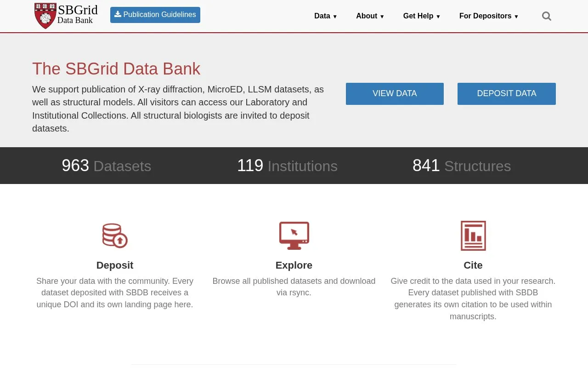
Task: Expand the About dropdown menu
Action: tap(370, 16)
